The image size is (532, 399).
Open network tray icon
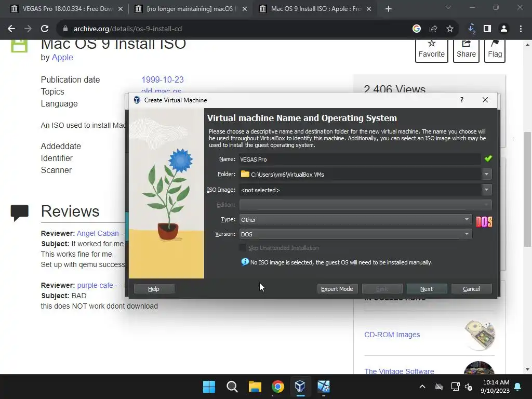pos(455,387)
